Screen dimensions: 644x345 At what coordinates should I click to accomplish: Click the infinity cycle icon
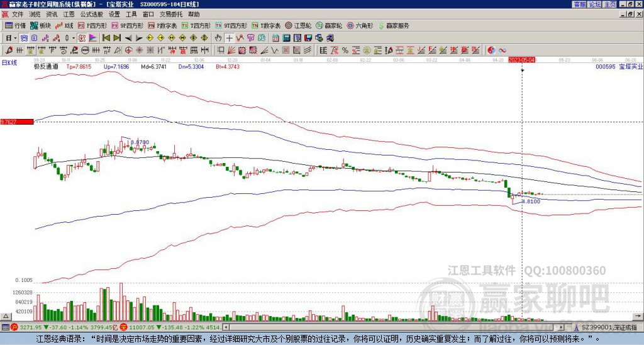502,50
